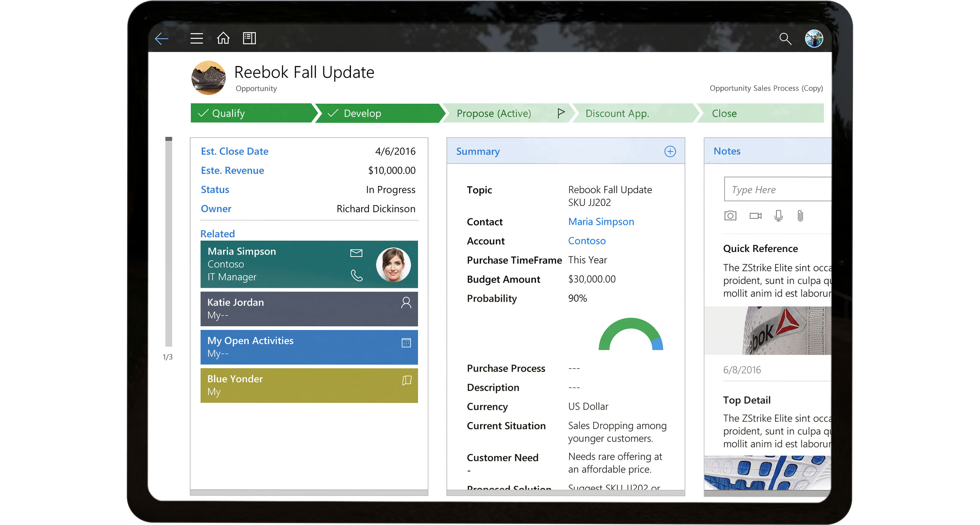Expand Summary with the plus icon
The image size is (980, 525).
coord(669,152)
